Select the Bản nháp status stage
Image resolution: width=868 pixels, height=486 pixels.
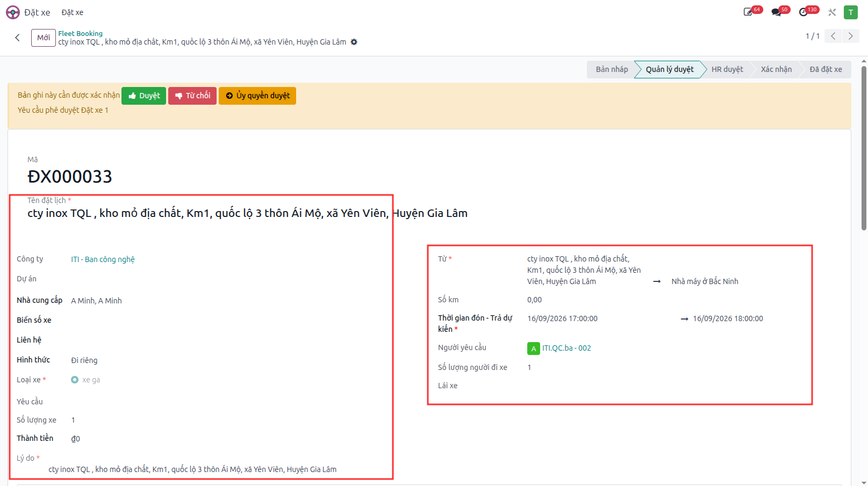[x=611, y=69]
